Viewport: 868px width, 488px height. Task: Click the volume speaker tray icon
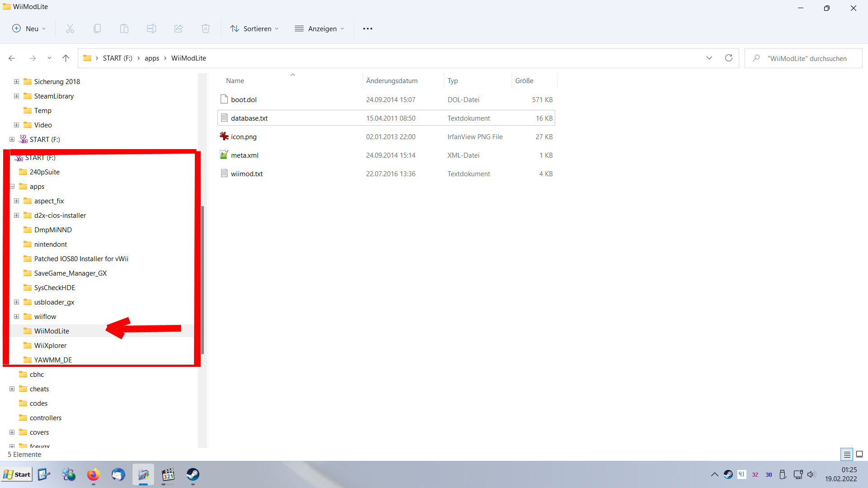(x=811, y=474)
